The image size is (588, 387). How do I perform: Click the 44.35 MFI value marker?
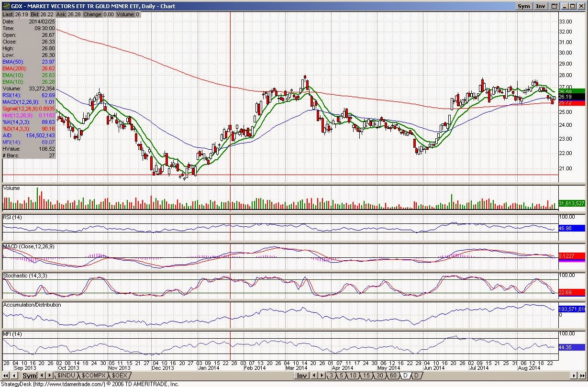[572, 347]
